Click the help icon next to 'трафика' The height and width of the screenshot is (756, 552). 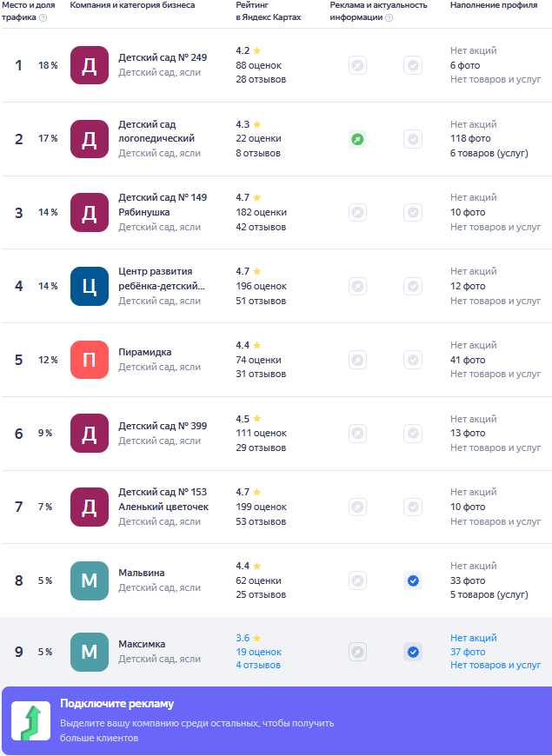43,18
